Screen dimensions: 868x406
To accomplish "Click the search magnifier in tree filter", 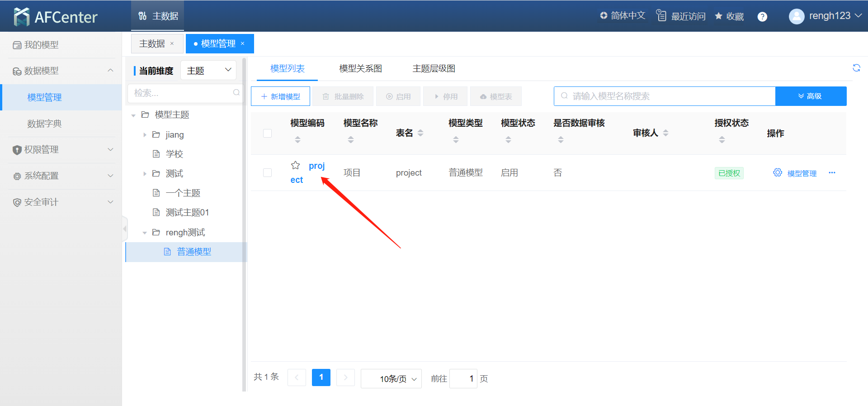I will 236,93.
